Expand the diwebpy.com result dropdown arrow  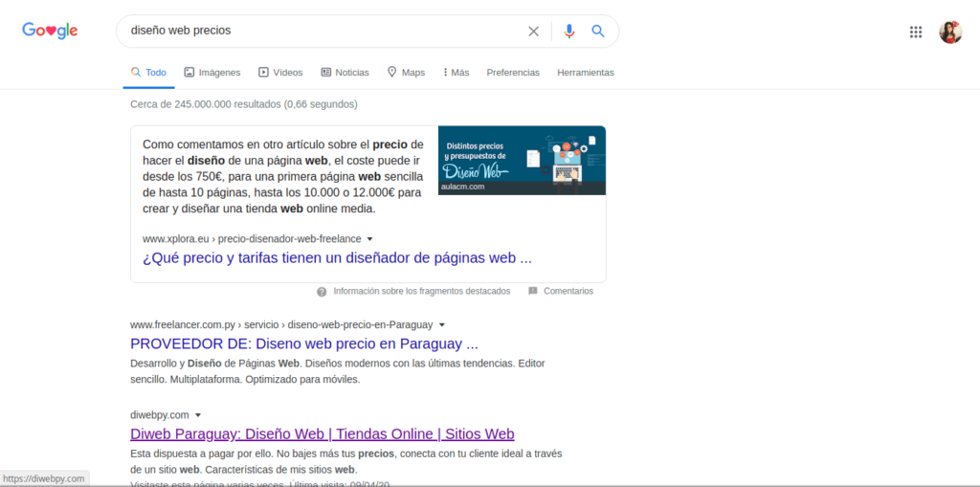tap(198, 415)
